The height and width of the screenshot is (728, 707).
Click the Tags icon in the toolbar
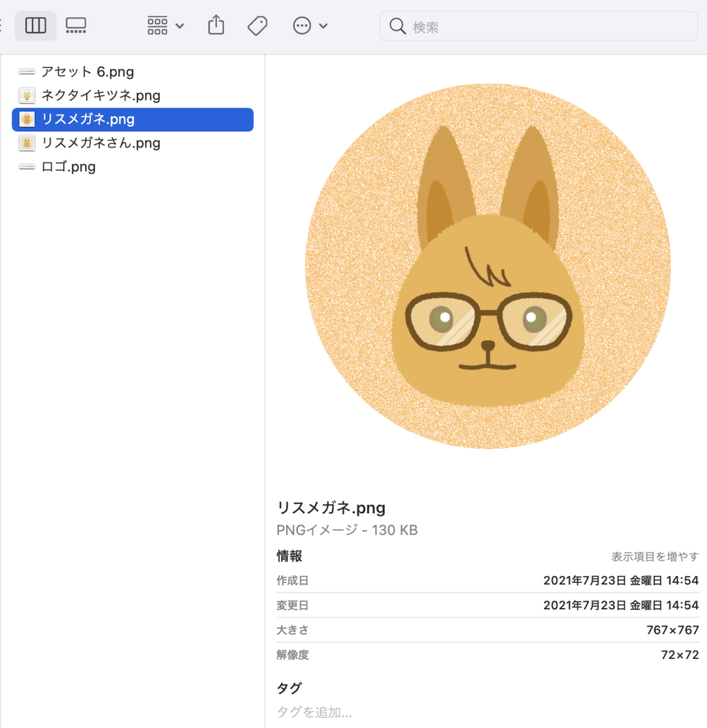click(257, 25)
